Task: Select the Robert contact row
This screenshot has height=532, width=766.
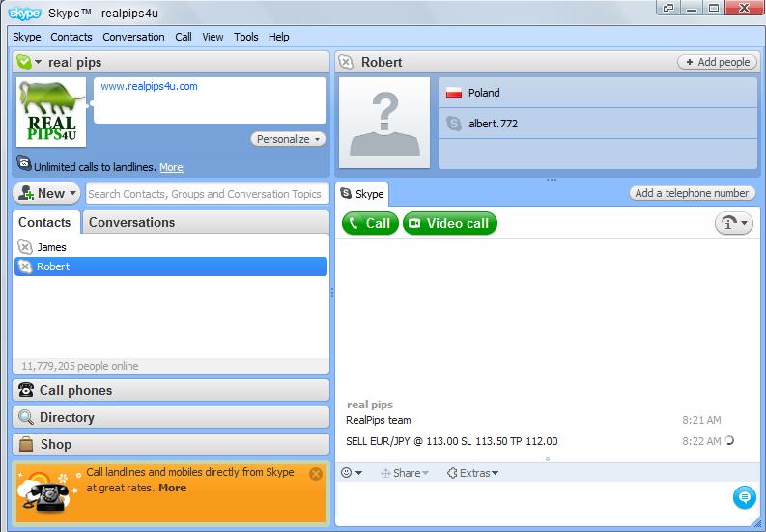Action: coord(171,266)
